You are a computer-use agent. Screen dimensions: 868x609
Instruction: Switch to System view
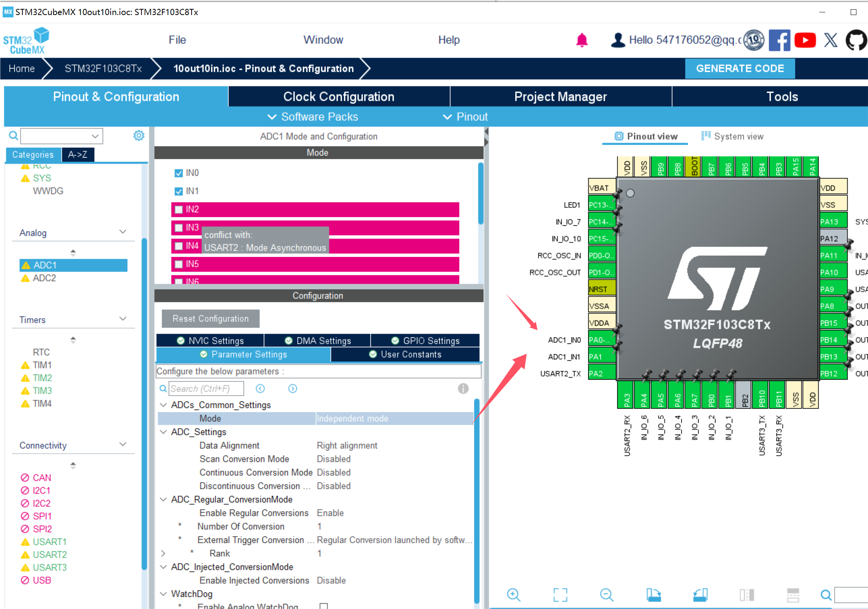pyautogui.click(x=732, y=136)
